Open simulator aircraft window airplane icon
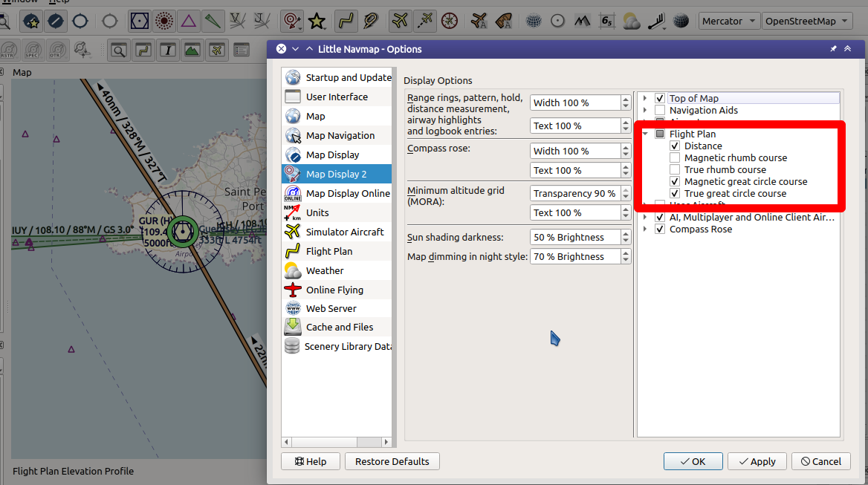The width and height of the screenshot is (868, 485). 216,51
